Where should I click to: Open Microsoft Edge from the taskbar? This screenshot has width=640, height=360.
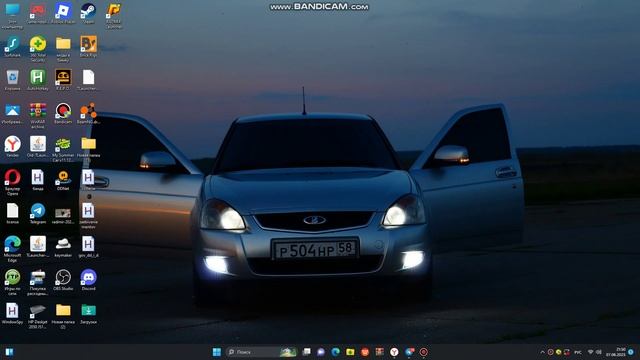point(336,352)
